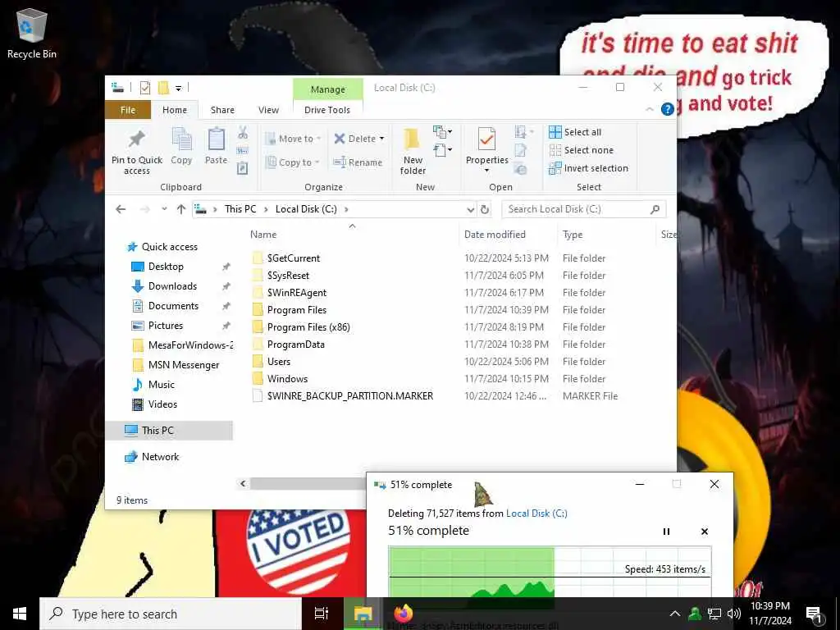Open Explorer help question mark
840x630 pixels.
(x=667, y=109)
